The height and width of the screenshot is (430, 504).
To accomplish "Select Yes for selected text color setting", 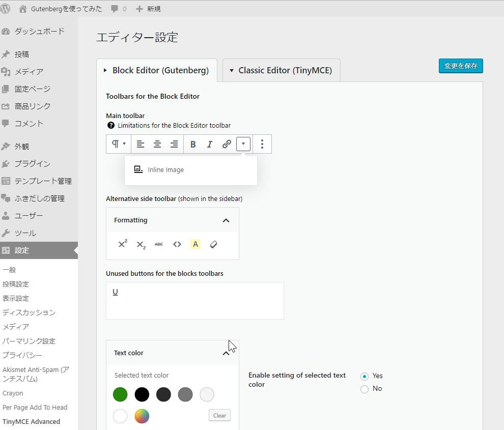I will point(364,377).
